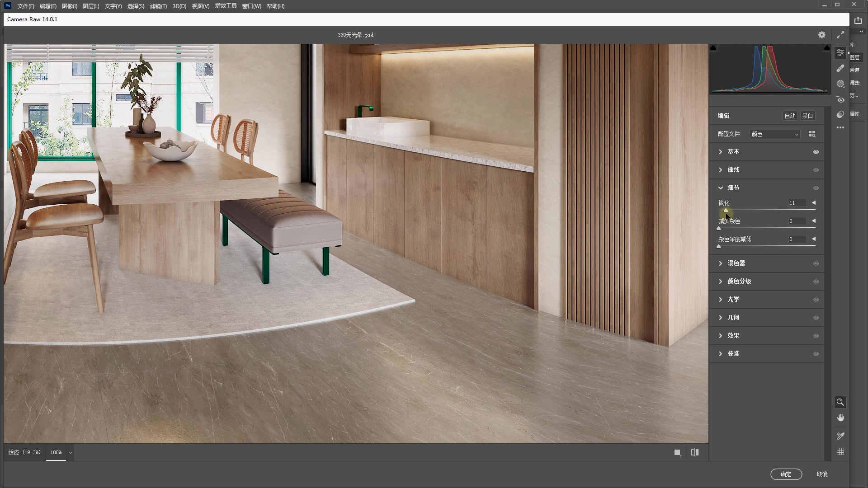Toggle shadow clipping warning in histogram
This screenshot has width=868, height=488.
(713, 48)
